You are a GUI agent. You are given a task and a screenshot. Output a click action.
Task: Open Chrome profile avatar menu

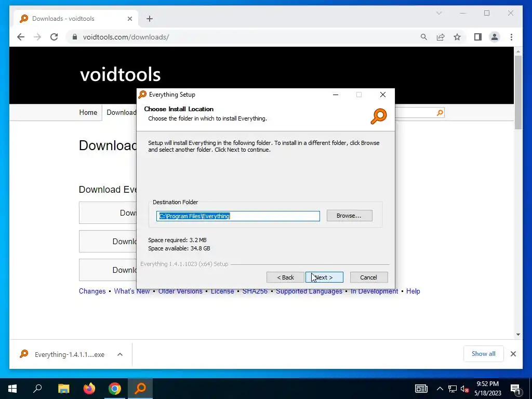(495, 37)
